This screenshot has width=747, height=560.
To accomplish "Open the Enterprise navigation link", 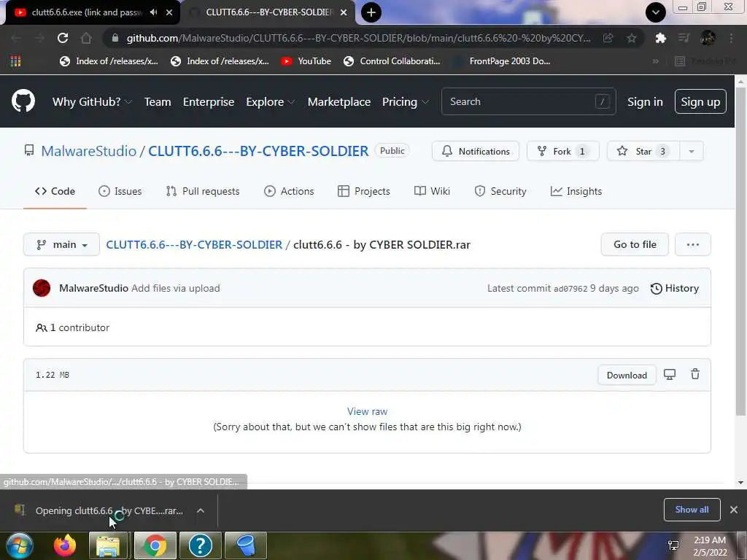I will (209, 102).
